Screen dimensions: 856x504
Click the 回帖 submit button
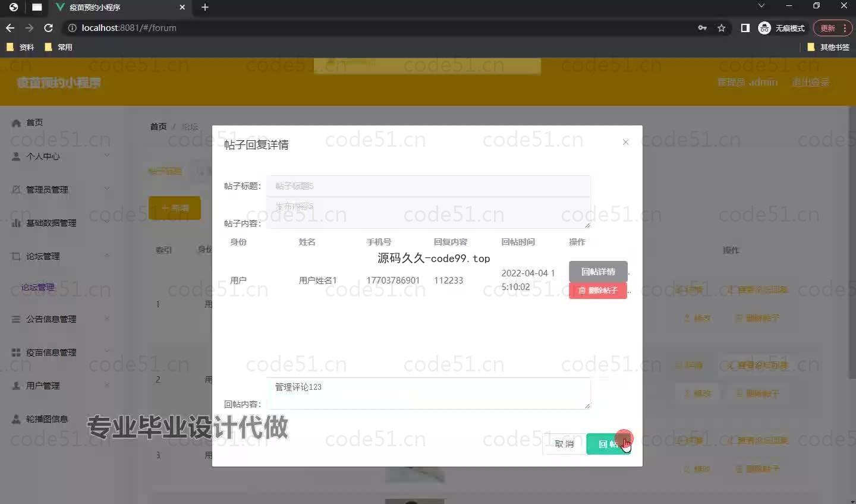pos(608,444)
